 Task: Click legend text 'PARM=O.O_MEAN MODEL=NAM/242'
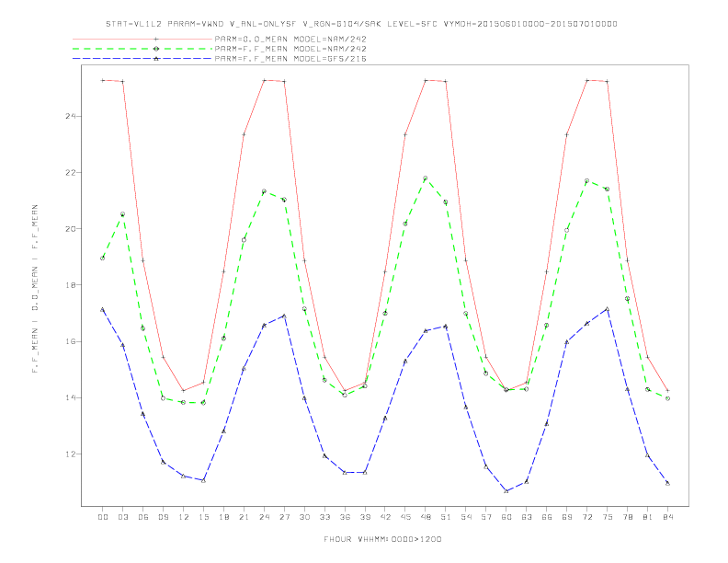click(x=290, y=39)
